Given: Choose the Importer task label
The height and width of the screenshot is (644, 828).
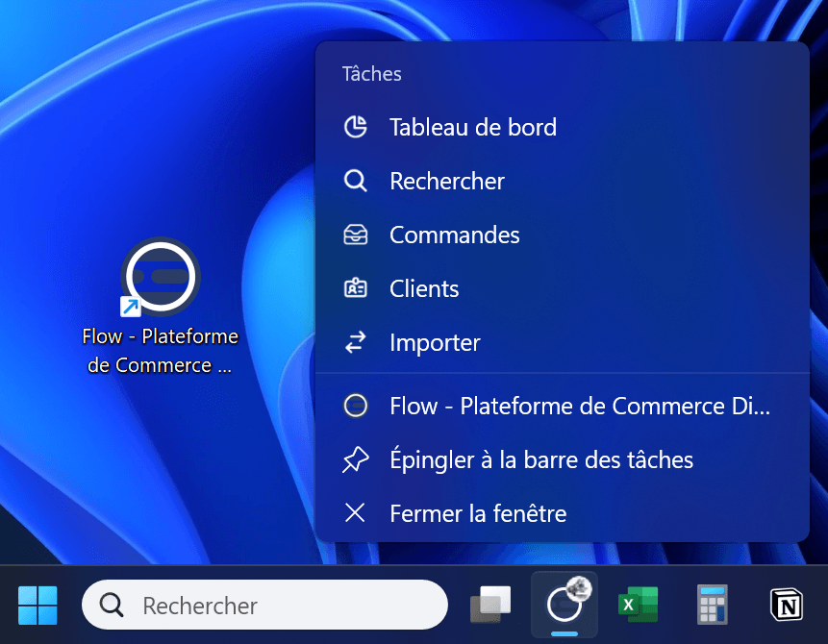Looking at the screenshot, I should tap(435, 343).
